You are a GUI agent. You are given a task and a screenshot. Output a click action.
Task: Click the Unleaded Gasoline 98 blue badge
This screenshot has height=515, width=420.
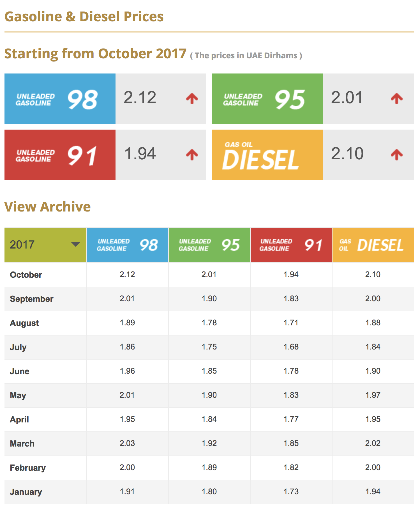pos(60,98)
